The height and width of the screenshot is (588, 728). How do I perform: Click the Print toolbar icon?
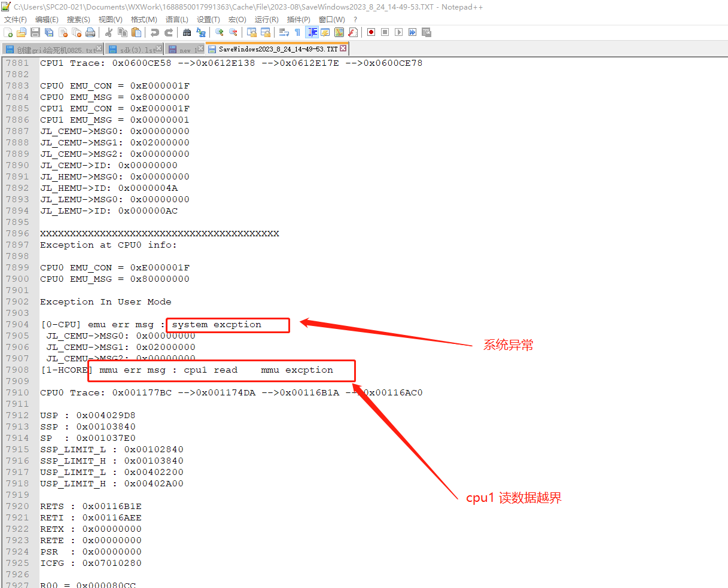coord(90,32)
